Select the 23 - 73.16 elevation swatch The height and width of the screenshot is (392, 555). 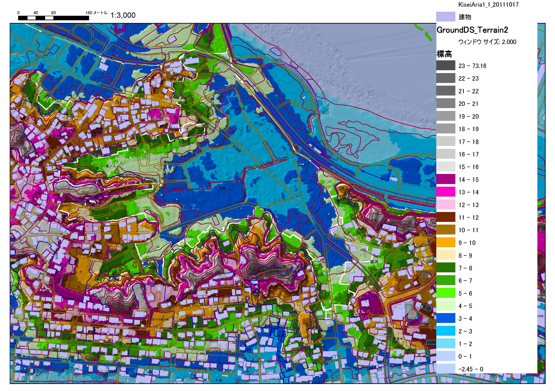(445, 66)
